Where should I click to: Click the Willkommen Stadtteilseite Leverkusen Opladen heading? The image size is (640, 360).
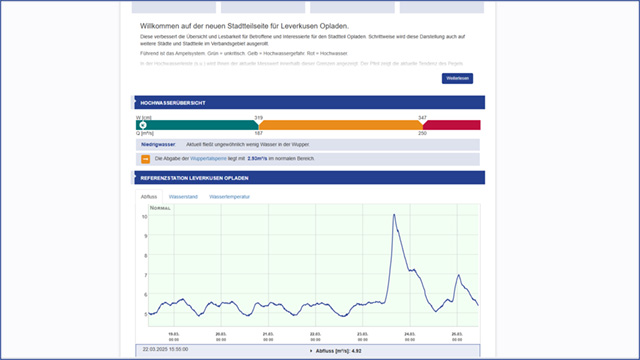click(x=244, y=26)
